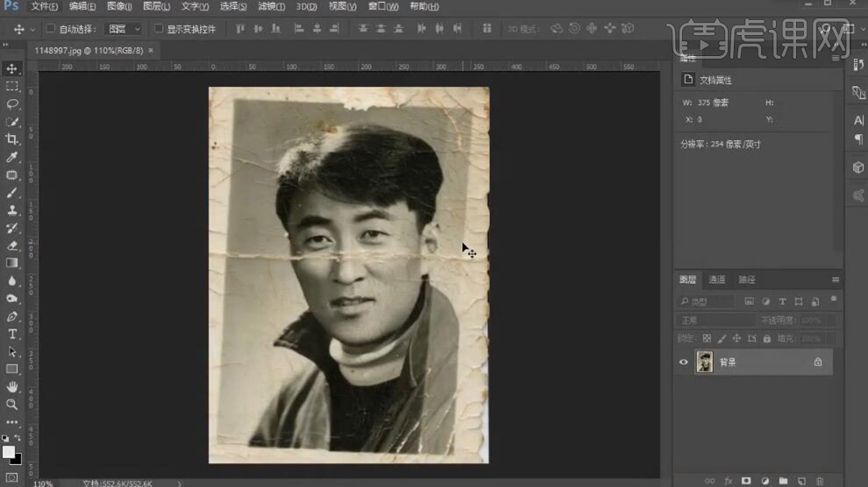Select the History Brush tool
Screen dimensions: 868x487
[x=11, y=228]
